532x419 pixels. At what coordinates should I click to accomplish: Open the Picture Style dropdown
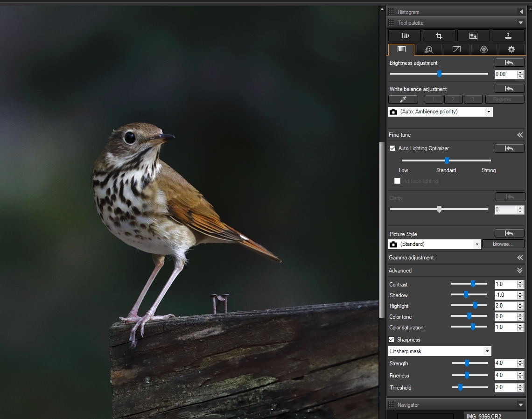pyautogui.click(x=476, y=244)
